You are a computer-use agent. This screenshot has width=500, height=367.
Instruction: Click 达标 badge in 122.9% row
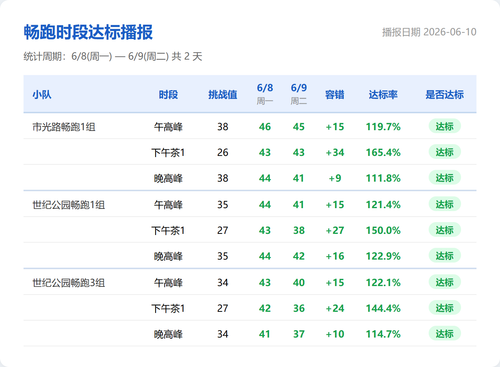[x=444, y=256]
